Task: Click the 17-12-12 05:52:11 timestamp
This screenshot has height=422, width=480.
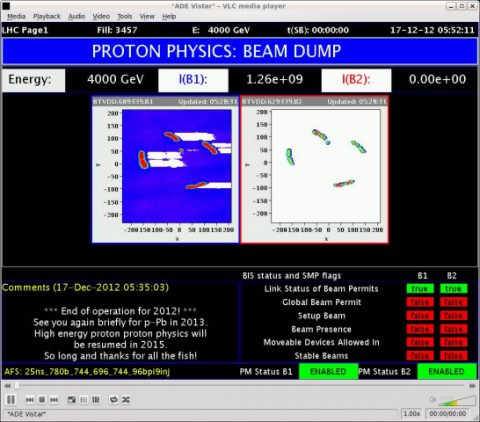Action: click(432, 30)
